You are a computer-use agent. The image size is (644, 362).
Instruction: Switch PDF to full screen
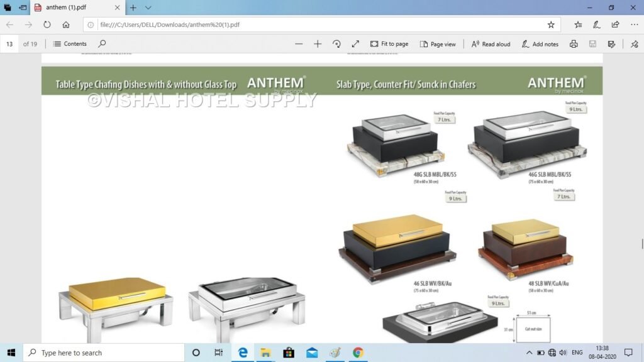355,44
